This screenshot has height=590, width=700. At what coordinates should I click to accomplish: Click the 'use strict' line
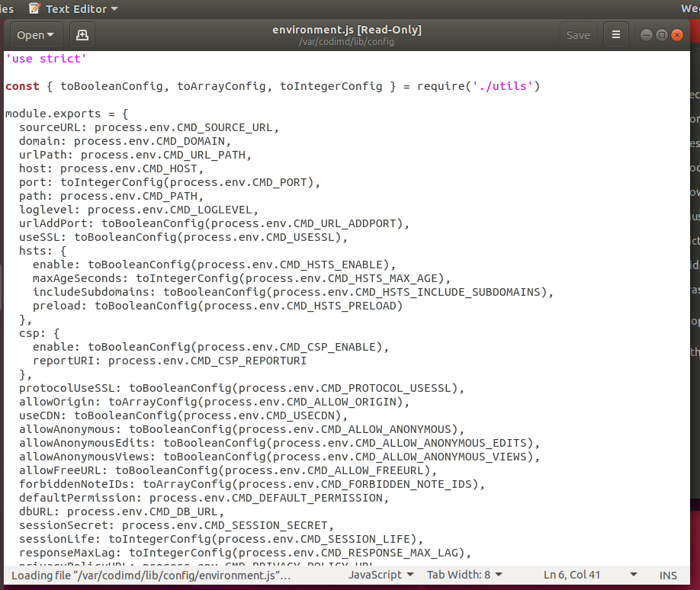click(x=46, y=59)
